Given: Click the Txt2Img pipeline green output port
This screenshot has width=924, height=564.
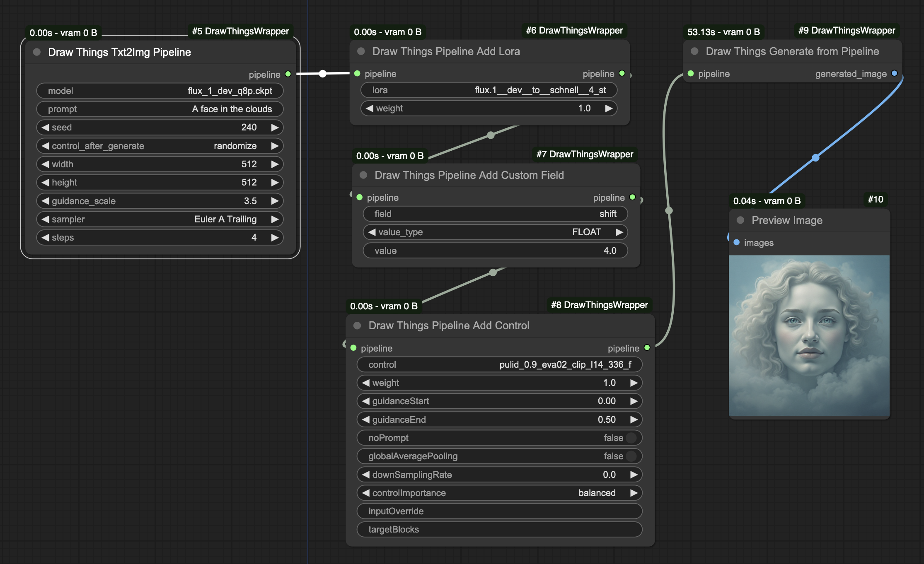Looking at the screenshot, I should pyautogui.click(x=288, y=74).
